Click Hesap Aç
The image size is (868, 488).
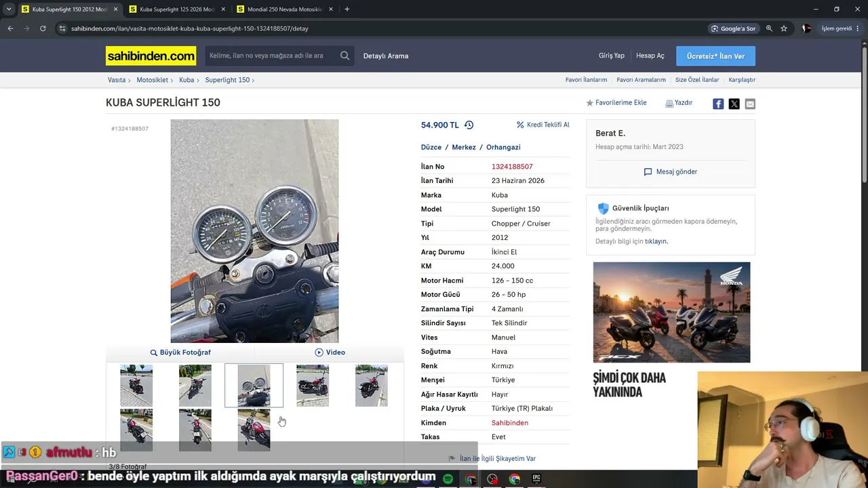650,56
